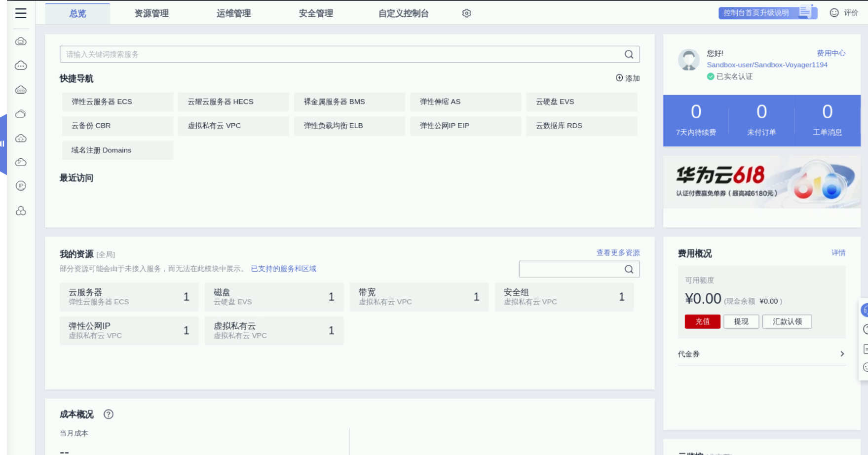Switch to the 资源管理 tab
This screenshot has height=455, width=868.
tap(151, 13)
